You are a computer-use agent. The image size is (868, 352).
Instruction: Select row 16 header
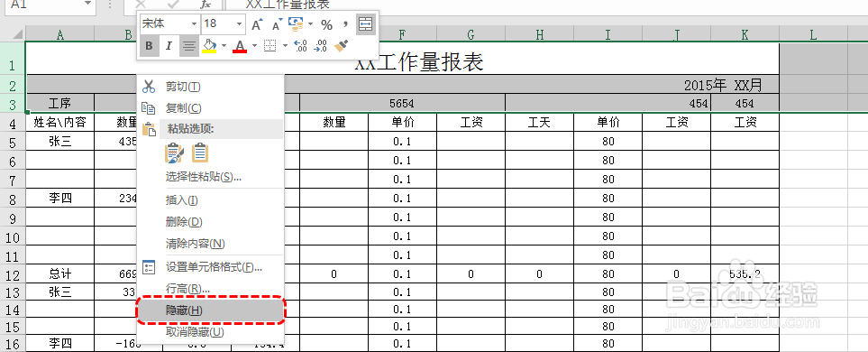click(13, 344)
